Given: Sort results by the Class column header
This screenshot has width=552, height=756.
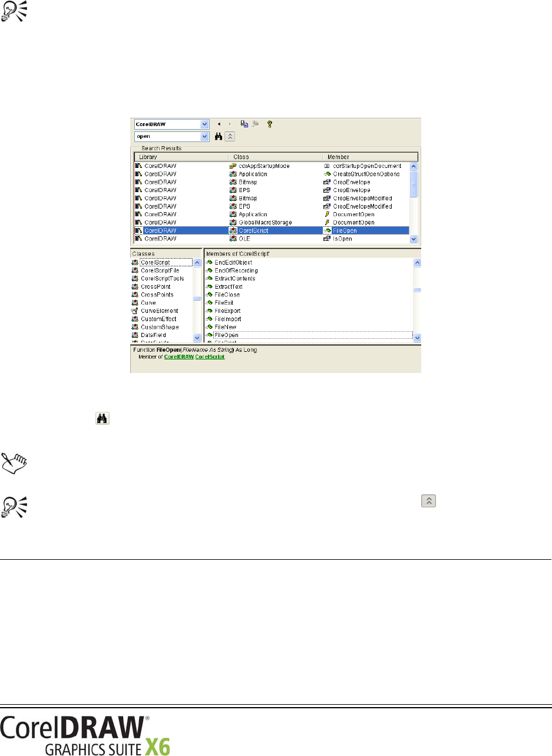Looking at the screenshot, I should [x=275, y=157].
